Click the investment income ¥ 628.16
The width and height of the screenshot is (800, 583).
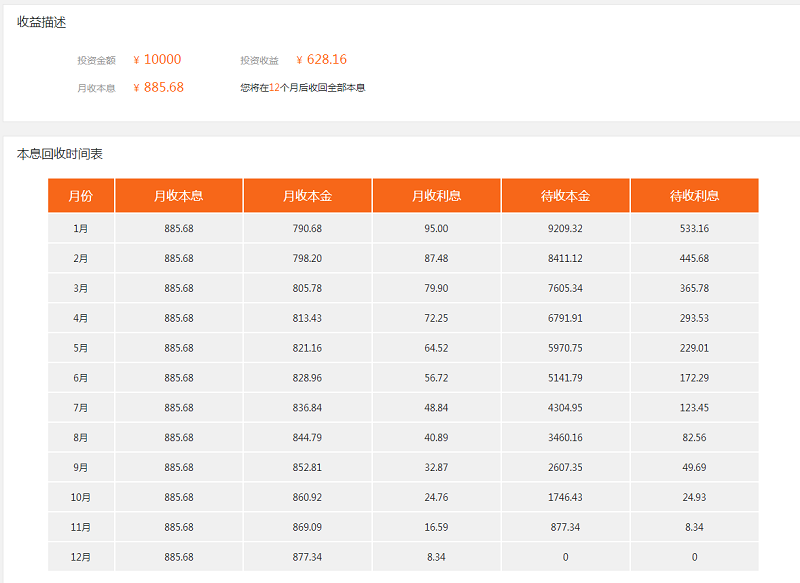coord(321,60)
